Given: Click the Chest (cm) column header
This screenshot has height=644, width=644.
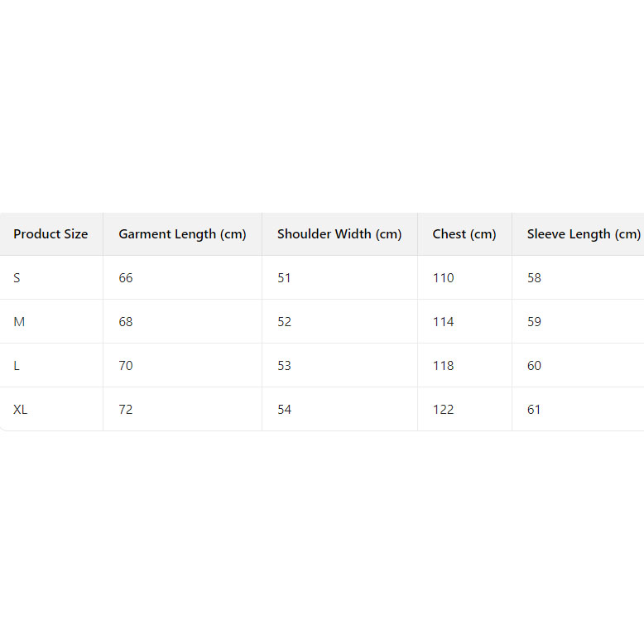Looking at the screenshot, I should tap(464, 234).
